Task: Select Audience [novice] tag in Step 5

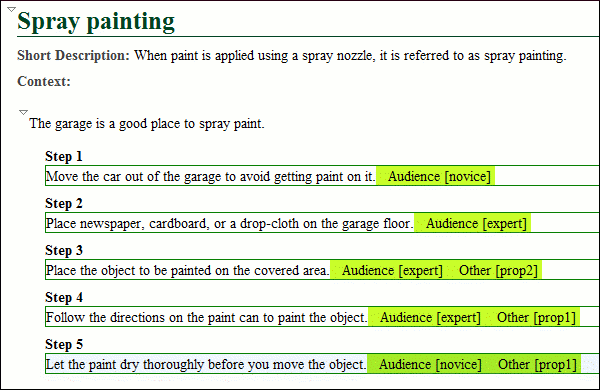Action: (430, 365)
